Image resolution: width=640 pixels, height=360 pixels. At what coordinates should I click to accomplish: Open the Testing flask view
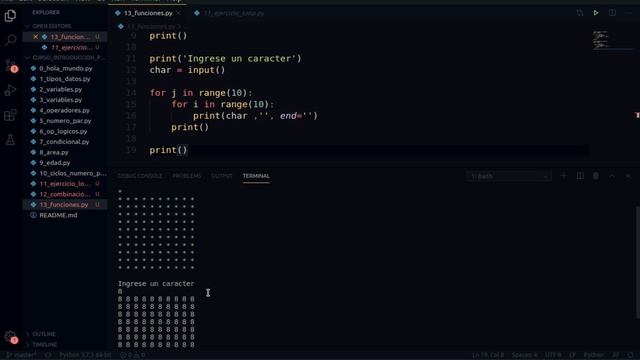point(10,140)
